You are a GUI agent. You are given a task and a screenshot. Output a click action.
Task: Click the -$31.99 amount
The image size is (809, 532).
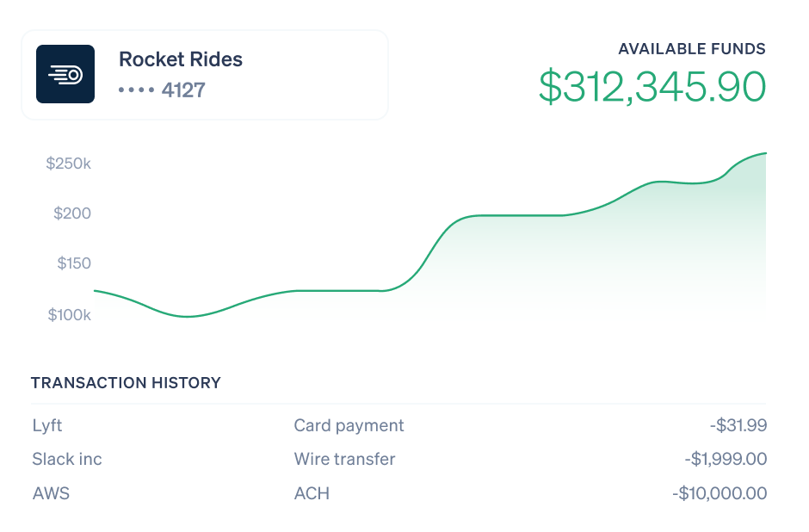point(738,425)
